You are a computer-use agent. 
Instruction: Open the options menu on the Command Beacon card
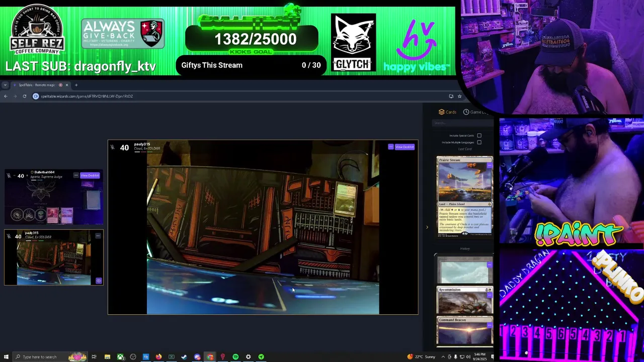(489, 325)
